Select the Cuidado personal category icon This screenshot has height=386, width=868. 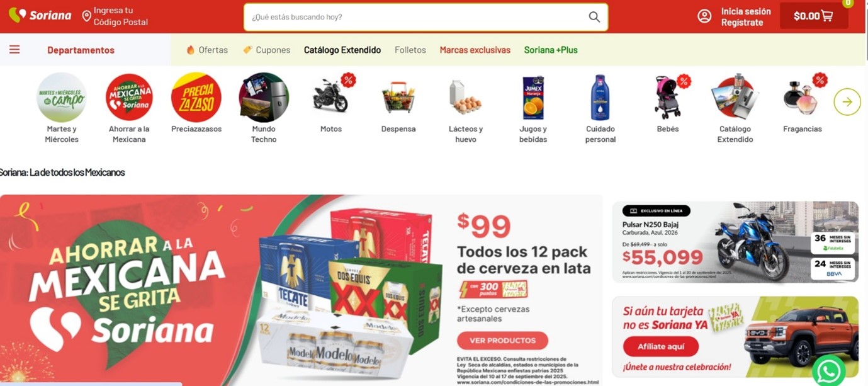(x=600, y=98)
